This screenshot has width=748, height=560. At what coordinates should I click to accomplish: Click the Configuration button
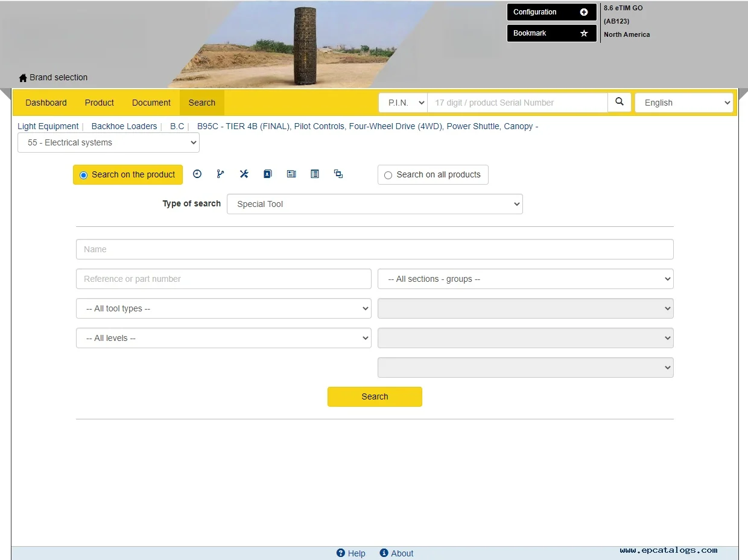tap(552, 12)
